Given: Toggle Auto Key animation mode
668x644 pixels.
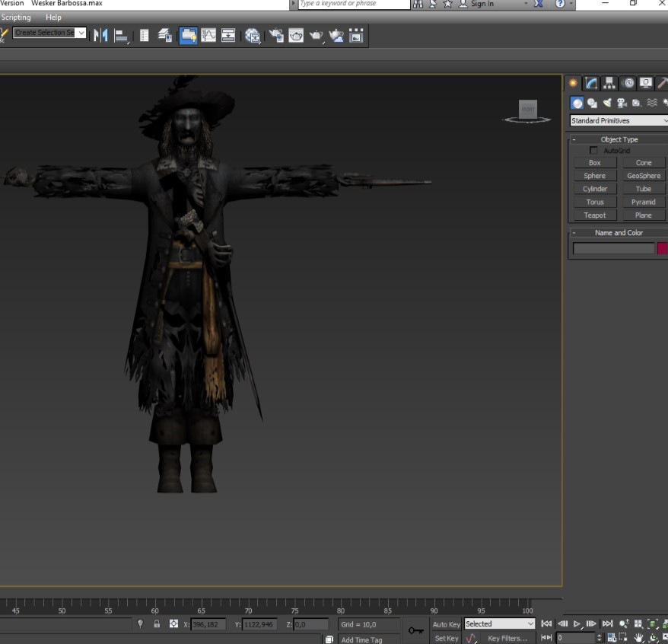Looking at the screenshot, I should coord(446,624).
